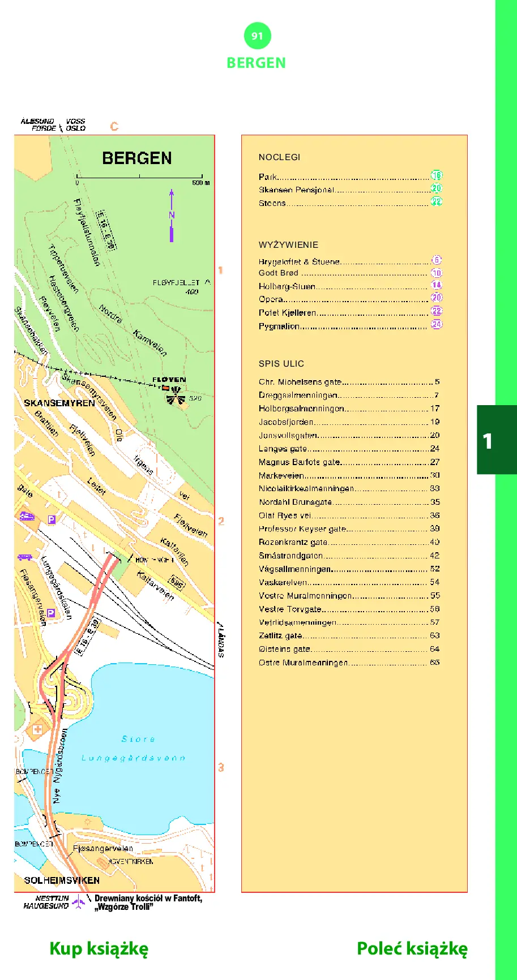Click the bus station icon on the map

click(24, 557)
